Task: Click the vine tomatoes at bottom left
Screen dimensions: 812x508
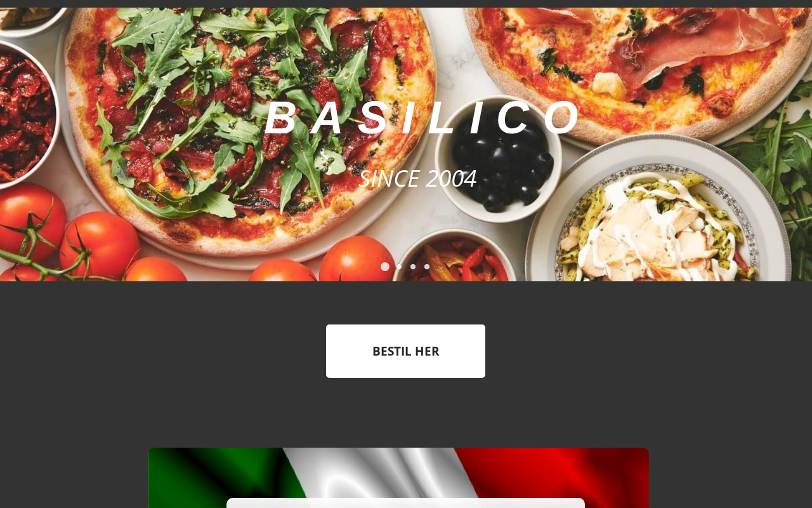Action: [70, 241]
